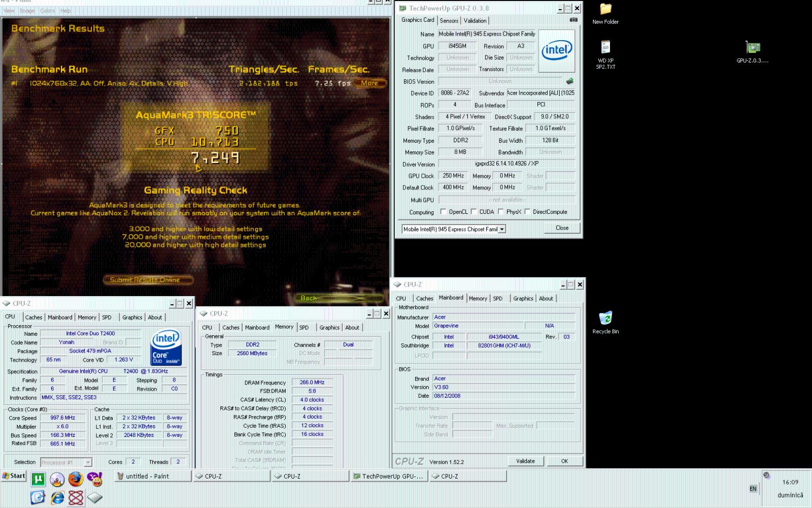Click the system tray notification icon
The height and width of the screenshot is (508, 812).
pos(766,475)
